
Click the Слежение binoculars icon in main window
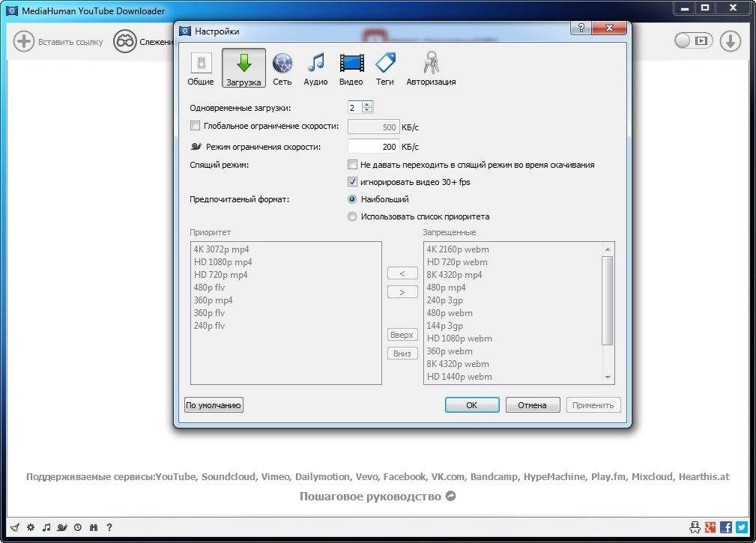coord(125,41)
